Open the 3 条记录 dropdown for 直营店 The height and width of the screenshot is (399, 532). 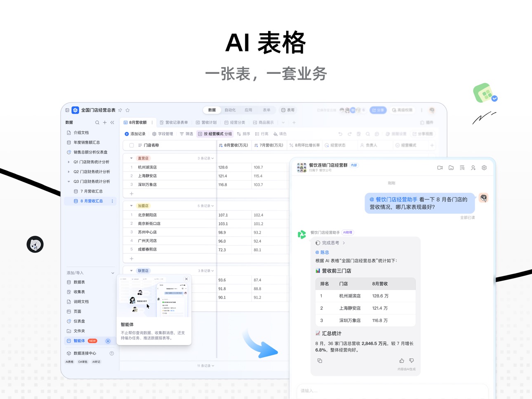(x=206, y=158)
